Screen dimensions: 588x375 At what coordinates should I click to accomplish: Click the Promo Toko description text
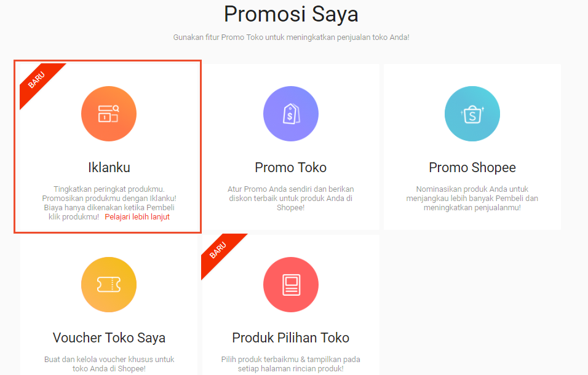click(291, 198)
